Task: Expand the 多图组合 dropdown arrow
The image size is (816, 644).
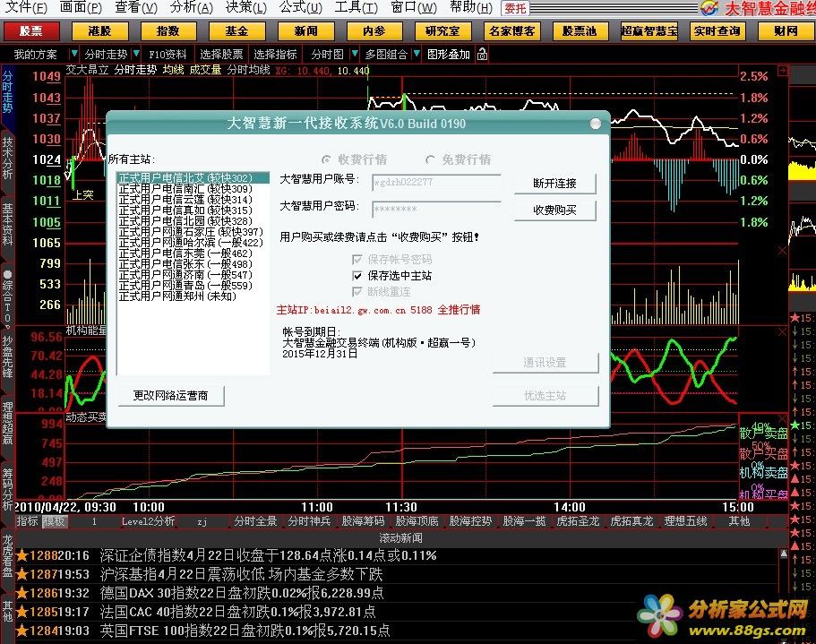Action: pos(417,54)
